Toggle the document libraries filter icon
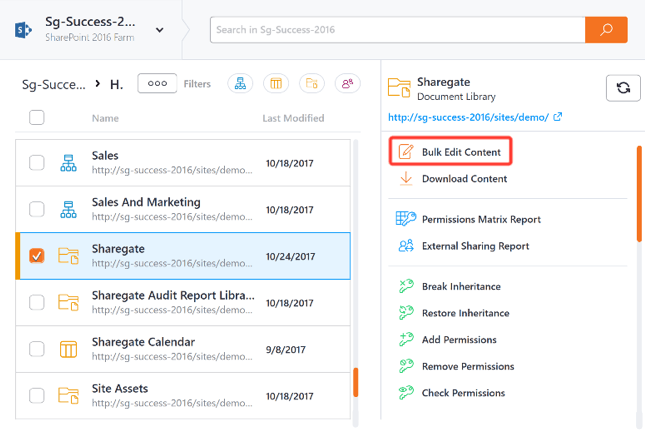The height and width of the screenshot is (434, 645). [312, 84]
